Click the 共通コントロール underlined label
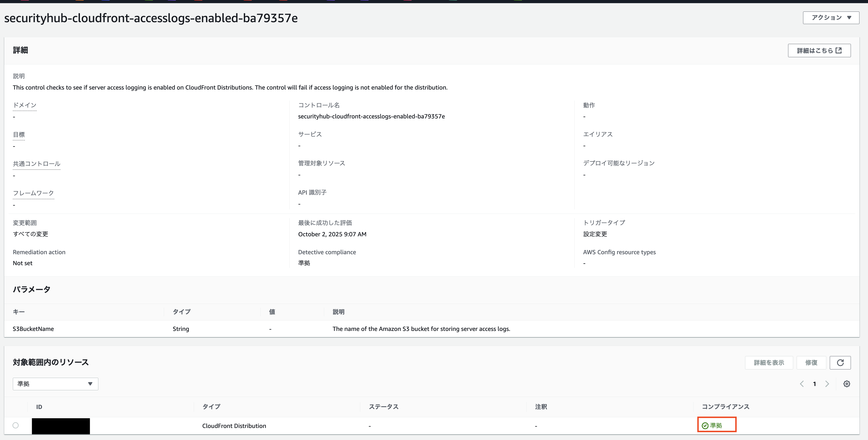This screenshot has width=868, height=440. pyautogui.click(x=36, y=164)
